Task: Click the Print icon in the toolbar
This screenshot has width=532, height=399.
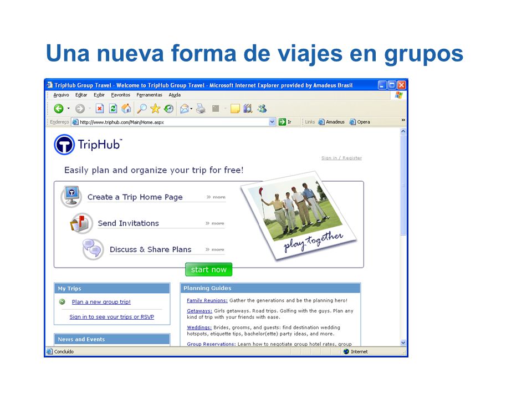Action: 201,109
